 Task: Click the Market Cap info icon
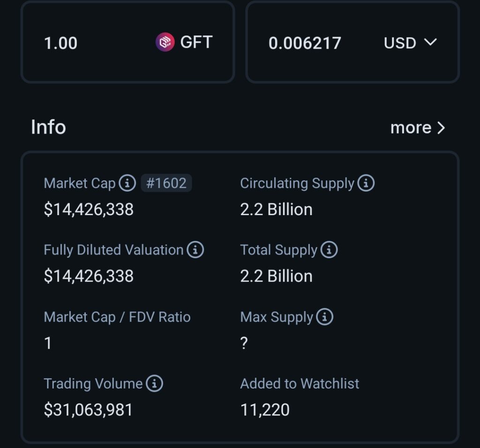pyautogui.click(x=127, y=183)
